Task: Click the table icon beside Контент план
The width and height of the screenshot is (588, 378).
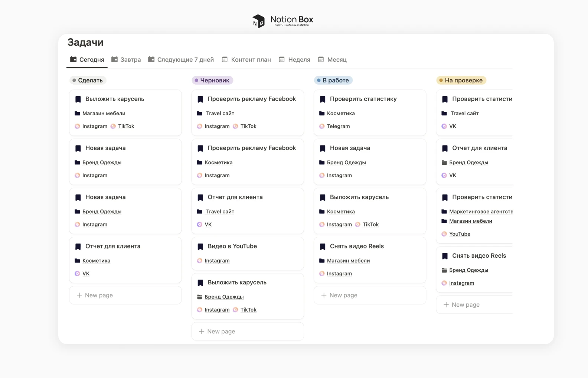Action: click(225, 59)
